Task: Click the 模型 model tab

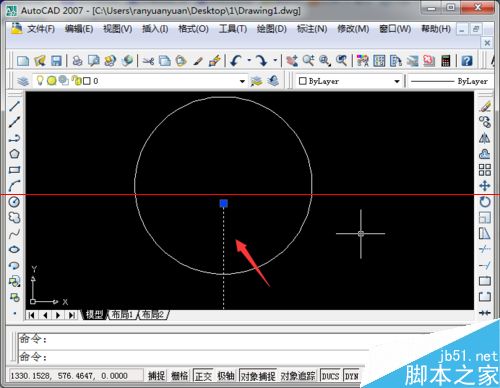Action: tap(94, 315)
